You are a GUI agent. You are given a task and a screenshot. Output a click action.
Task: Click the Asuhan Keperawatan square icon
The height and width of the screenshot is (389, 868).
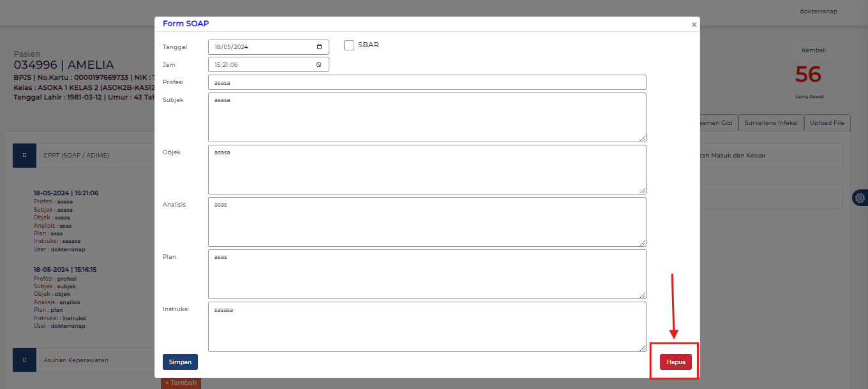click(24, 360)
